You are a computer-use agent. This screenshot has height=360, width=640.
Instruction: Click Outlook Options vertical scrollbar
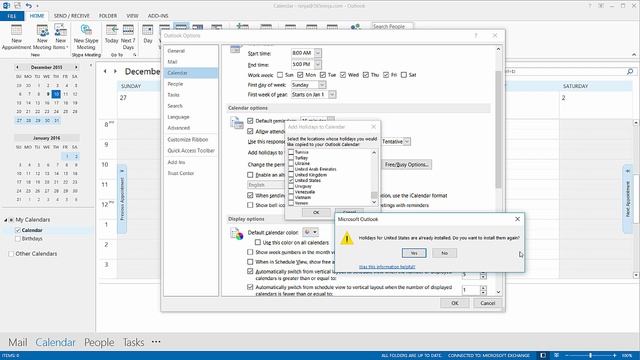[x=498, y=129]
